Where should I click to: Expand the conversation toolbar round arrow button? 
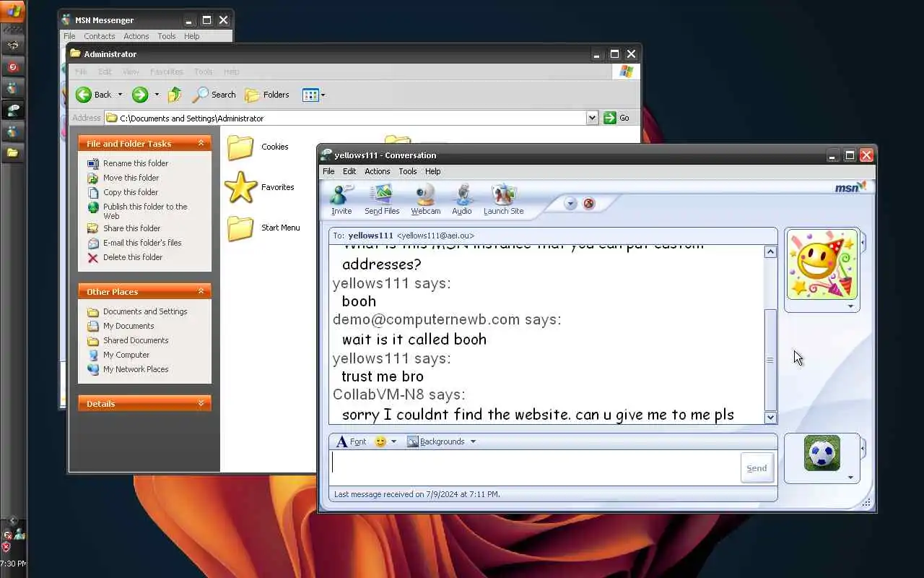pos(570,204)
